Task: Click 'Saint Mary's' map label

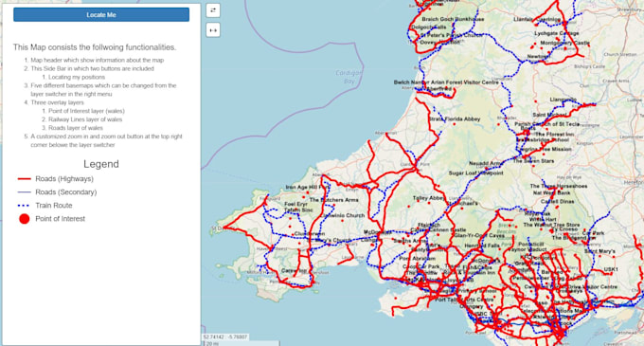Action: tap(599, 251)
